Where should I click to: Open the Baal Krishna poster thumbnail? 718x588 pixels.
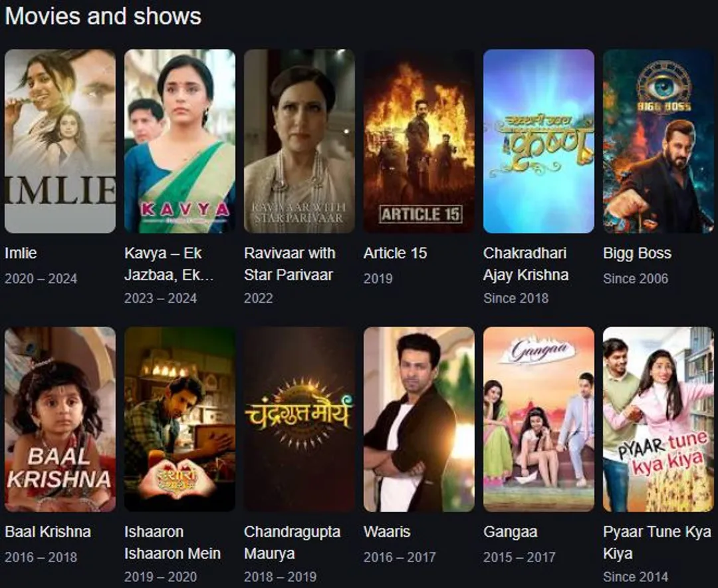(60, 419)
